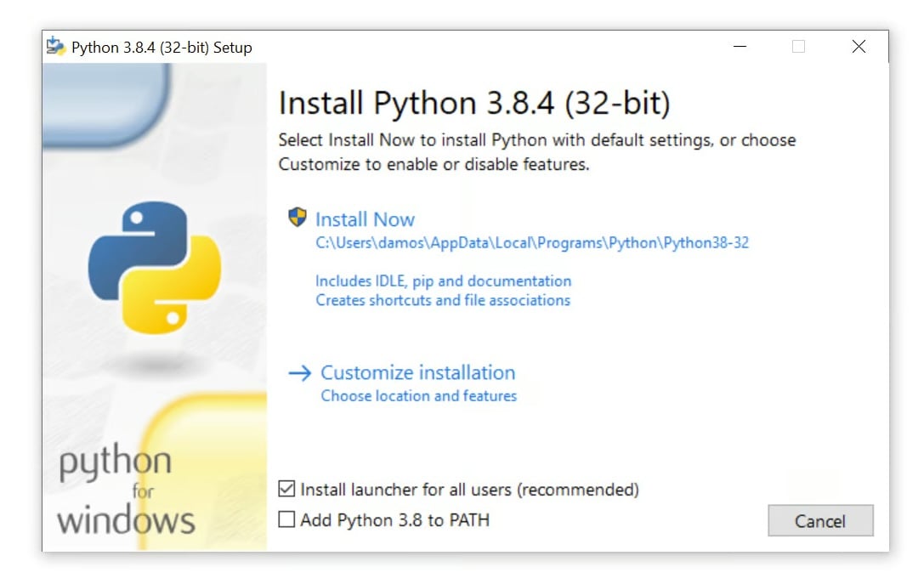Image resolution: width=924 pixels, height=584 pixels.
Task: Click "Includes IDLE, pip and documentation" text
Action: coord(443,281)
